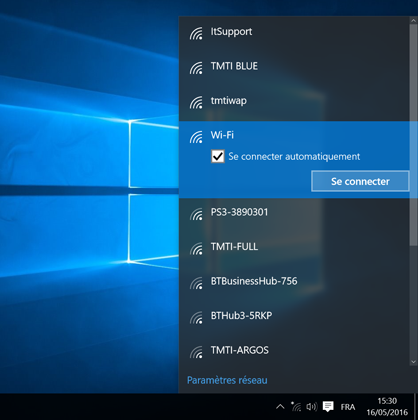Select the BTBusinessHub-756 network
The height and width of the screenshot is (420, 418).
point(294,282)
